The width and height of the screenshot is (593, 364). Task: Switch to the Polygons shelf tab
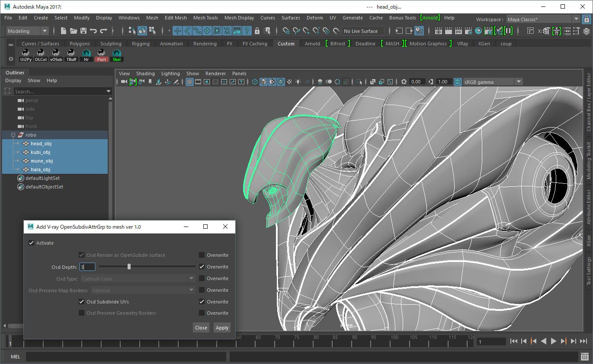pyautogui.click(x=80, y=44)
